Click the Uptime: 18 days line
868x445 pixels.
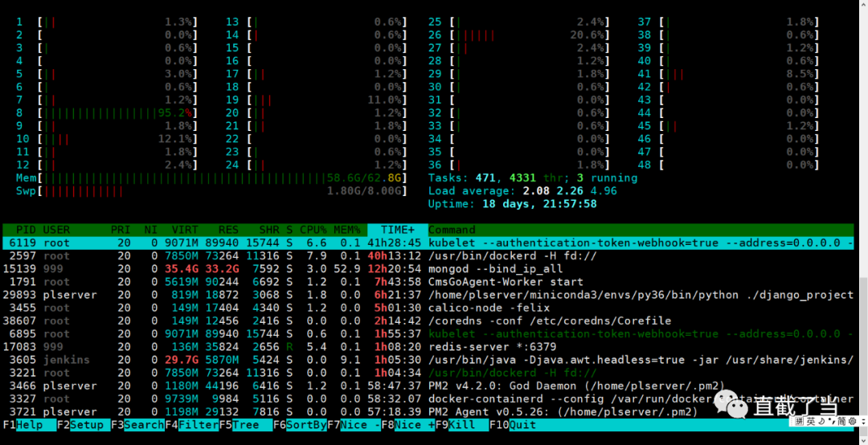click(x=513, y=204)
